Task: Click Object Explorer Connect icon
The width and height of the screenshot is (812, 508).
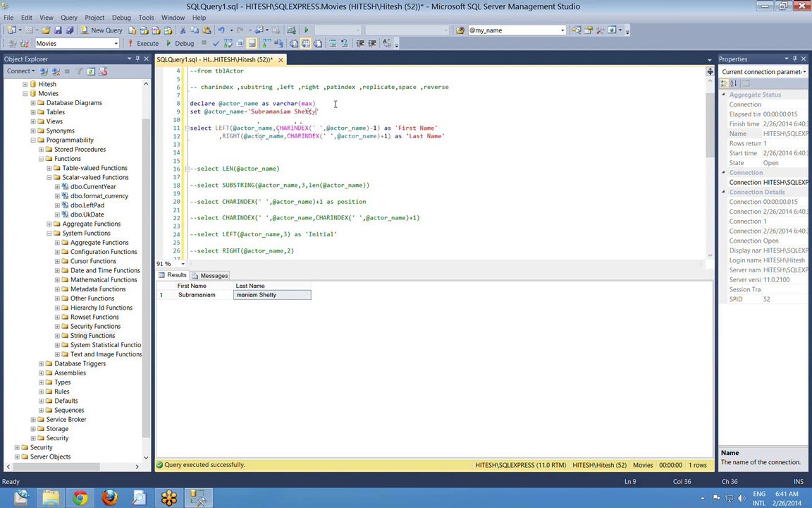Action: pyautogui.click(x=44, y=71)
